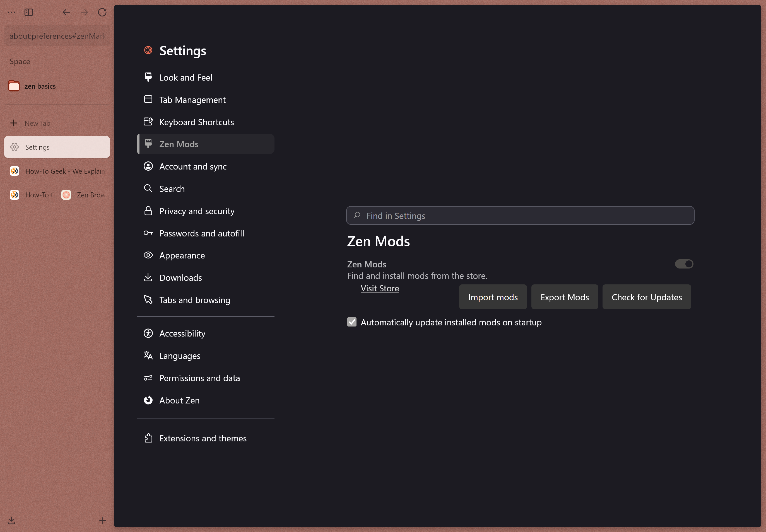Click the Appearance eye icon
The height and width of the screenshot is (532, 766).
(x=148, y=255)
